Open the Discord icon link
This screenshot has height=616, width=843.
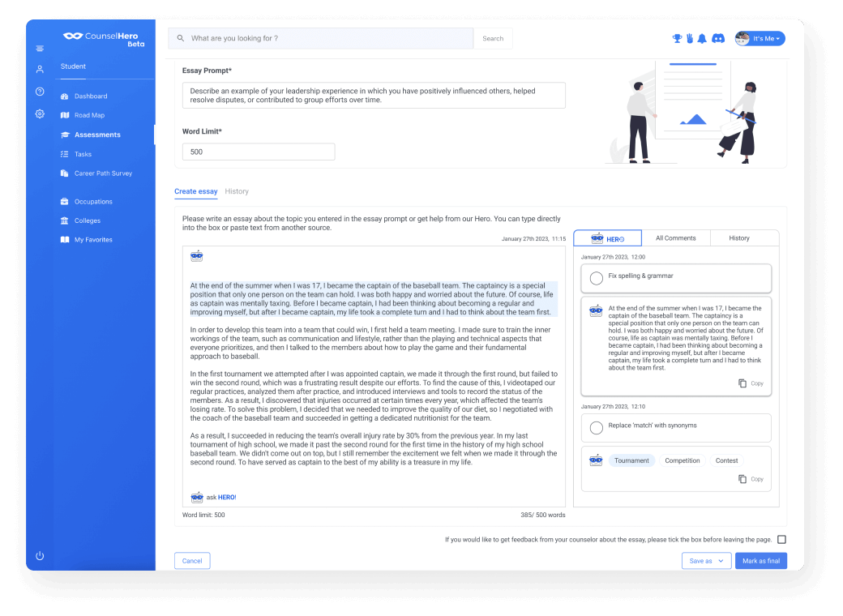tap(717, 38)
